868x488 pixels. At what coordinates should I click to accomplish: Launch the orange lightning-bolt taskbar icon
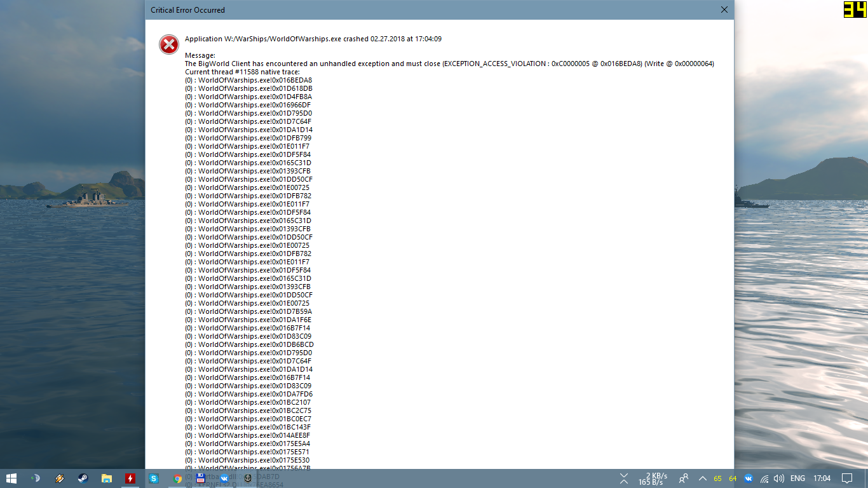pos(59,478)
